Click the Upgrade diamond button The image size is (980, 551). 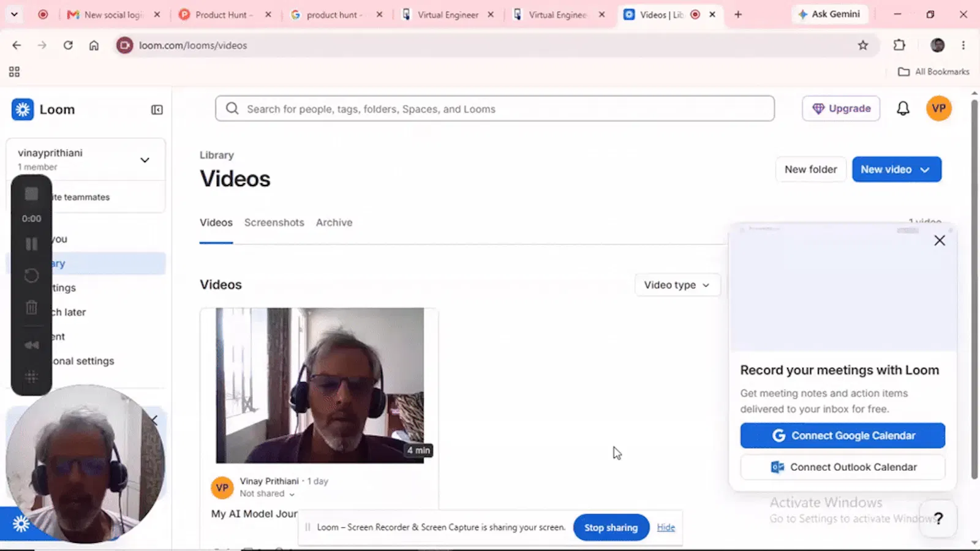point(841,108)
